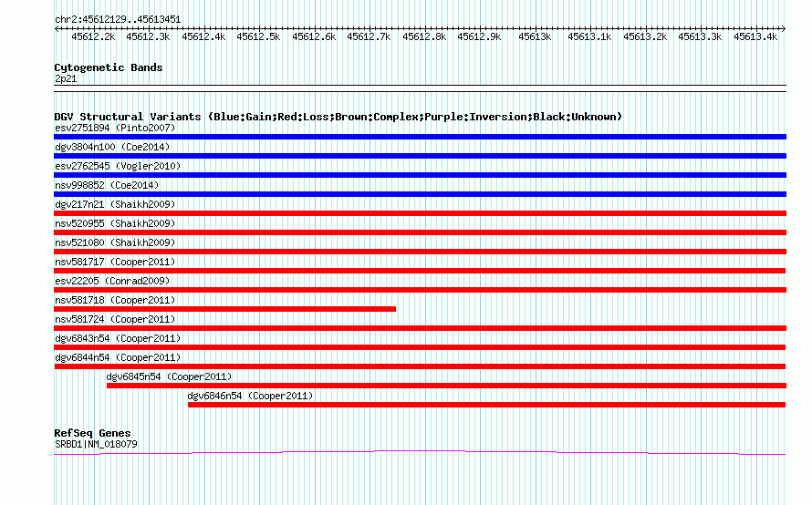Click the 45613k ruler tick
The height and width of the screenshot is (505, 812).
coord(535,36)
